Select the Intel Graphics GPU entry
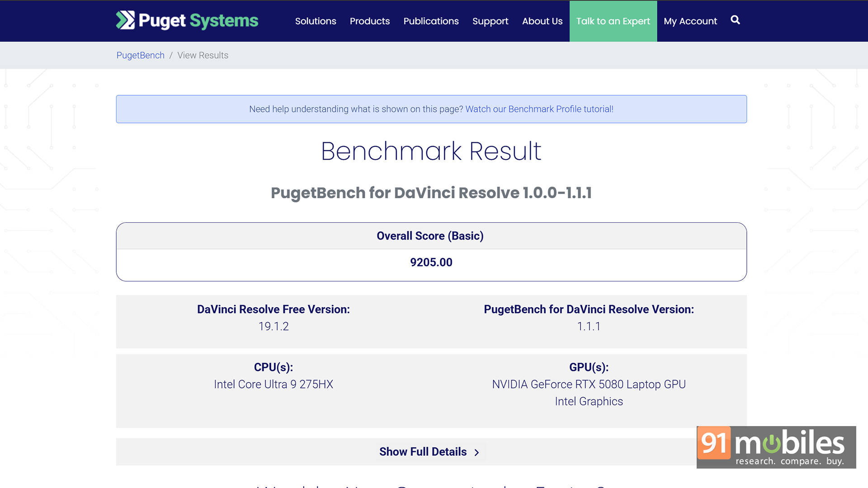 (x=589, y=401)
